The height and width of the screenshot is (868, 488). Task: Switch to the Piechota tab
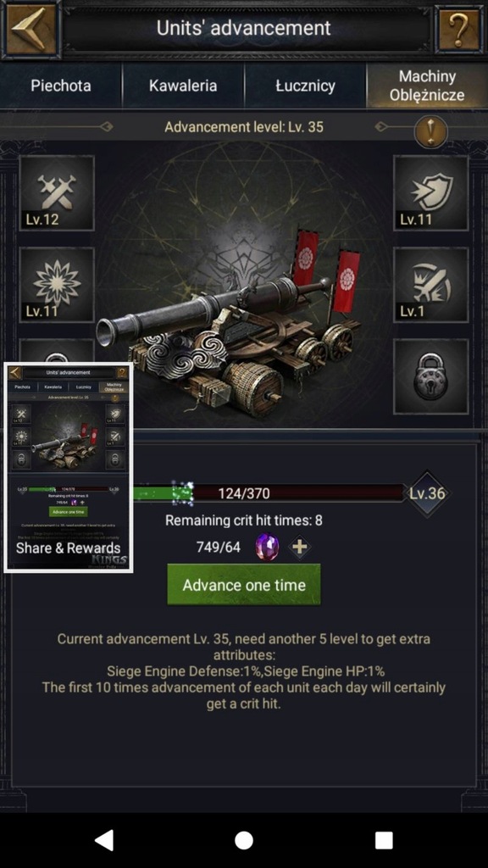[x=61, y=86]
